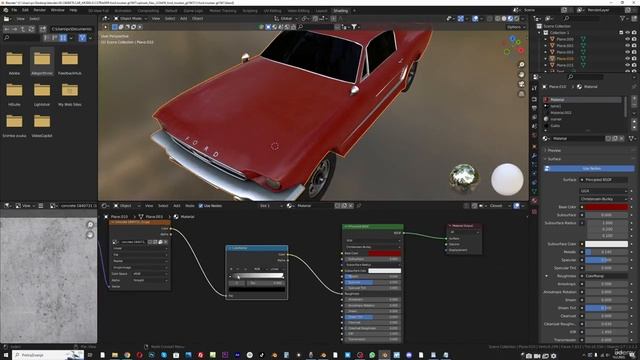
Task: Click the file browser path field
Action: coord(72,29)
